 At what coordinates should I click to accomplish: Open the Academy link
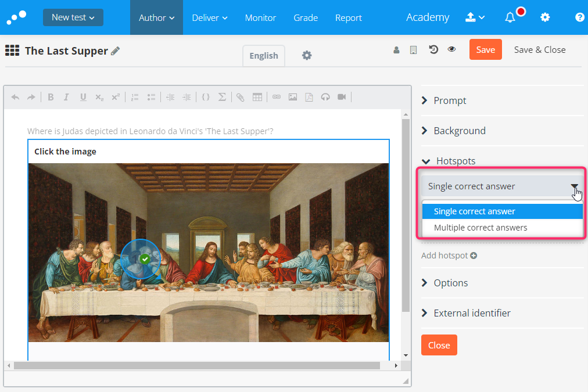click(x=428, y=17)
